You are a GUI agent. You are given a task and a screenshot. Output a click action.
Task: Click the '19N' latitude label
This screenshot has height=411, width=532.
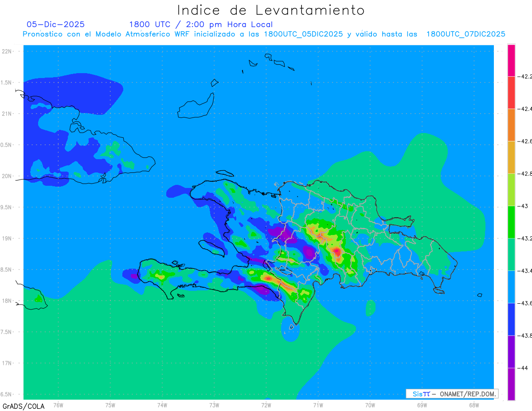[8, 238]
